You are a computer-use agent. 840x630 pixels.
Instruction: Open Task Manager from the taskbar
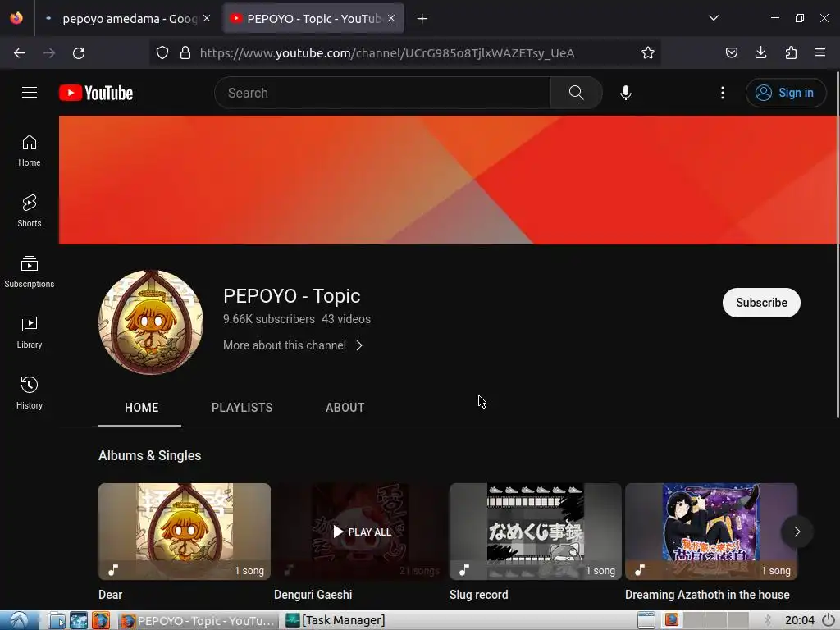click(x=336, y=620)
